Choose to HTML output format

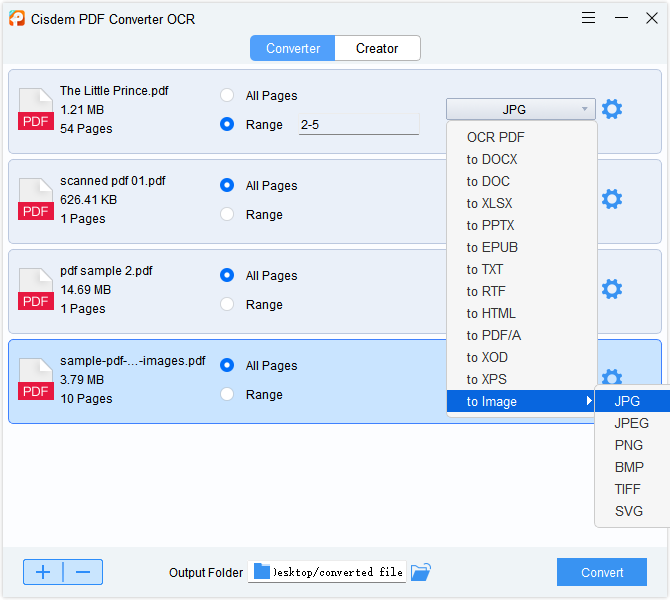point(521,314)
